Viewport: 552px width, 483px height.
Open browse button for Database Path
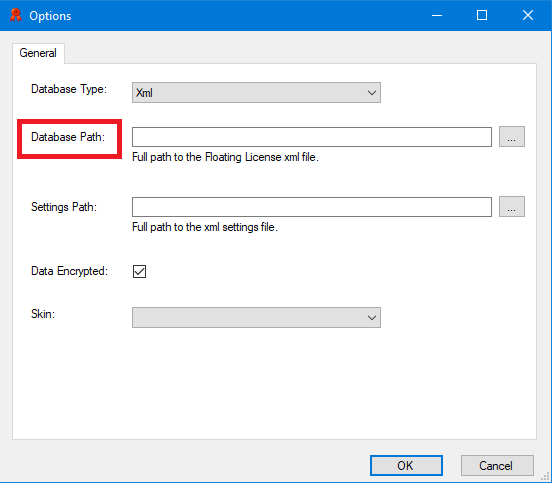[512, 137]
